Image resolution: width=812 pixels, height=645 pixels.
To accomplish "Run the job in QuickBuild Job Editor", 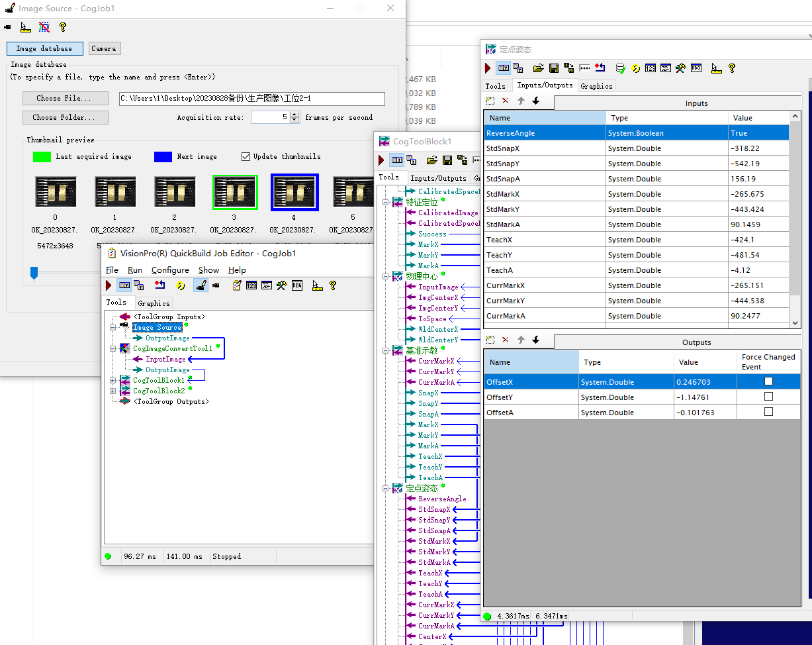I will coord(109,285).
